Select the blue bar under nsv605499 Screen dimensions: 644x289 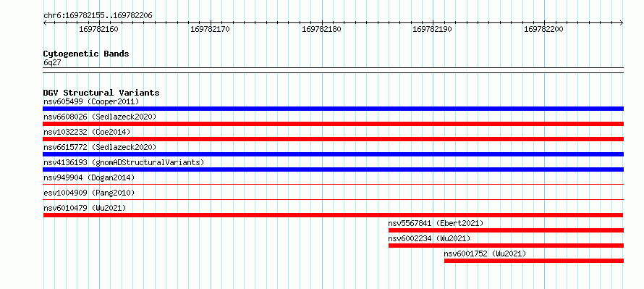333,109
